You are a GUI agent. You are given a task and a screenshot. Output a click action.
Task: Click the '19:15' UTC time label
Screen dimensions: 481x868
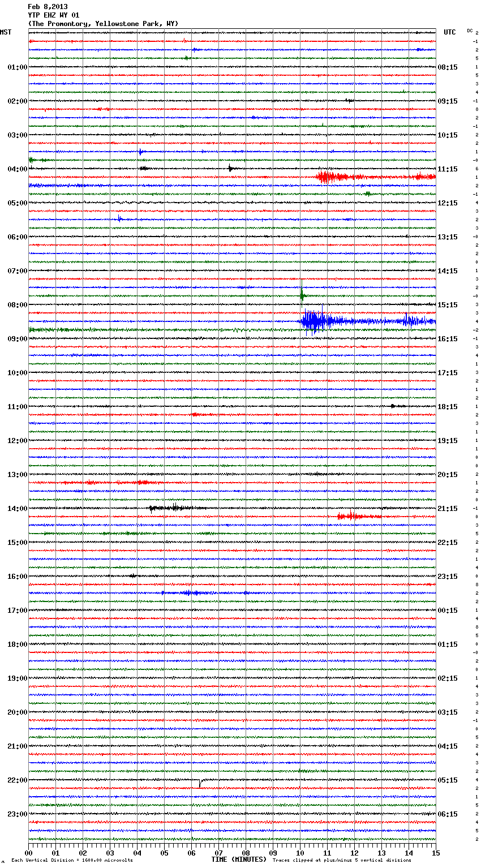tap(448, 441)
